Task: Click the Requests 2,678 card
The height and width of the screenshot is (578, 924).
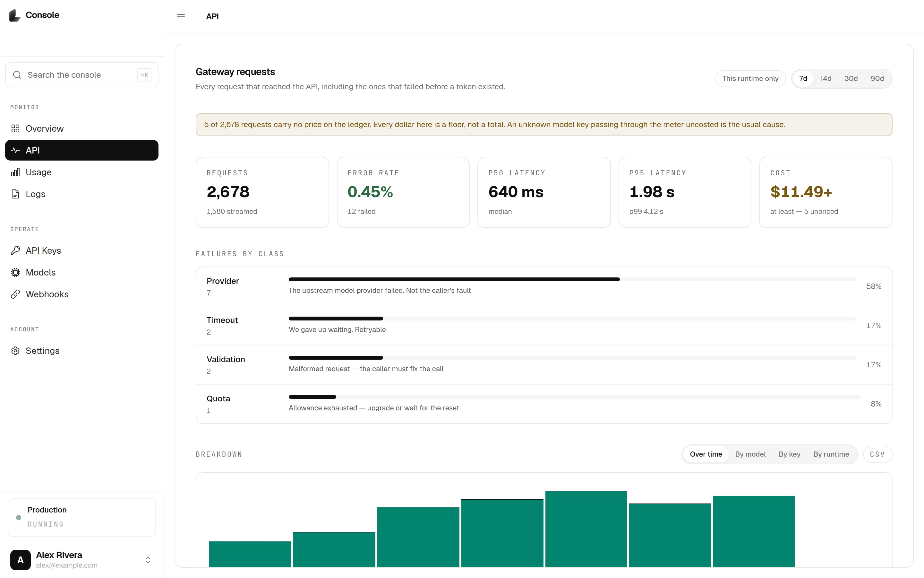Action: coord(262,192)
